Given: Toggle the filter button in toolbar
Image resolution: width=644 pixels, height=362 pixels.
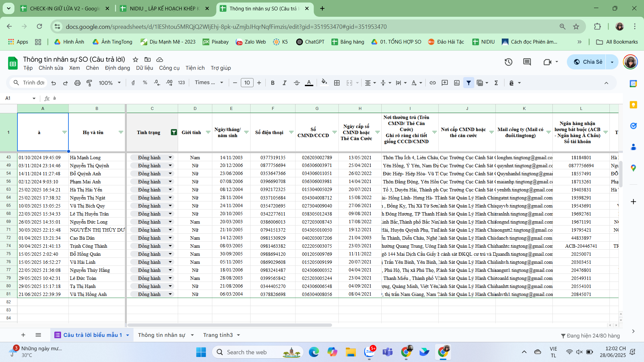Looking at the screenshot, I should coord(469,83).
